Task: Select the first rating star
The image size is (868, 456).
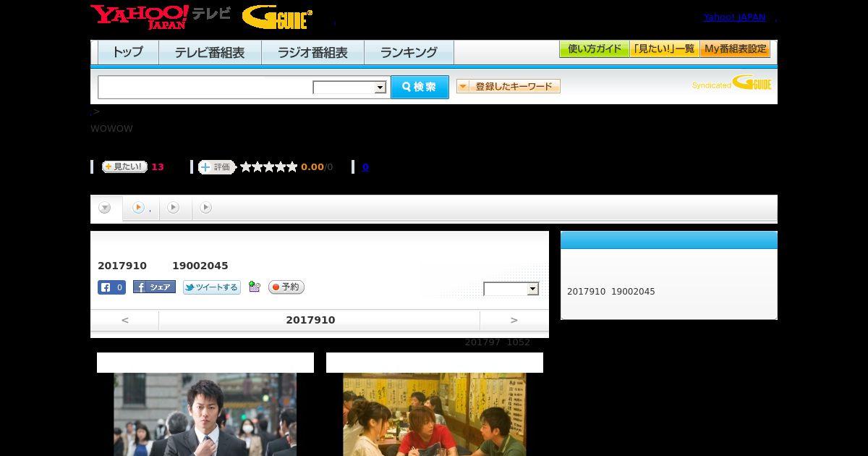Action: (x=246, y=166)
